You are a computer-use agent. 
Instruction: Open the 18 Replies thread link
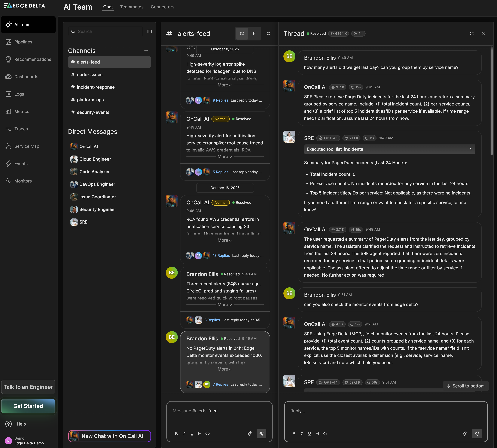point(221,255)
